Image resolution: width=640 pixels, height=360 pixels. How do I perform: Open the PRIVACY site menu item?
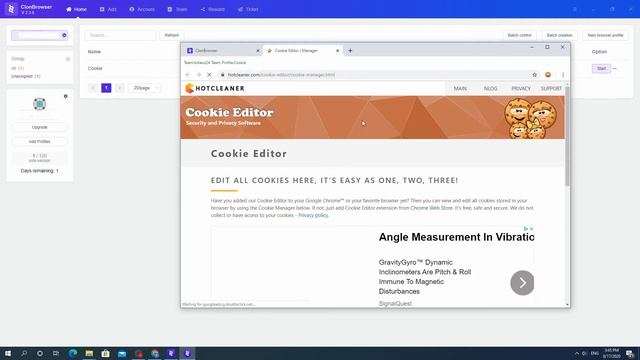[x=521, y=89]
